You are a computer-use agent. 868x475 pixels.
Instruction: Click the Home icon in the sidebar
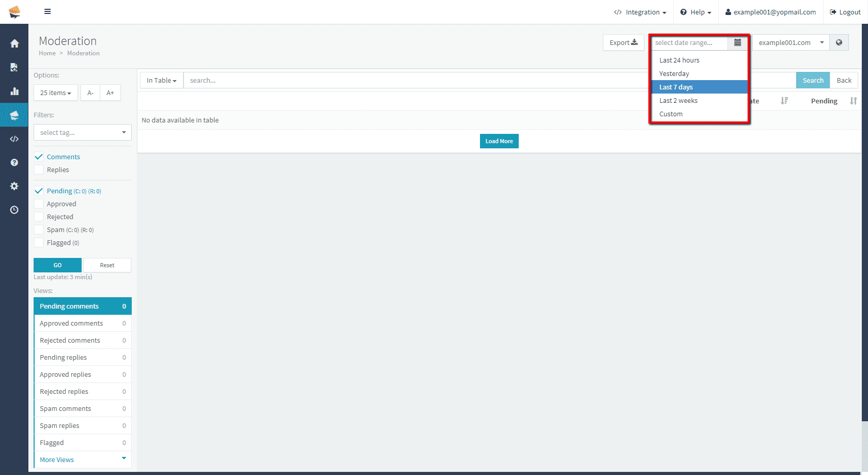coord(14,43)
